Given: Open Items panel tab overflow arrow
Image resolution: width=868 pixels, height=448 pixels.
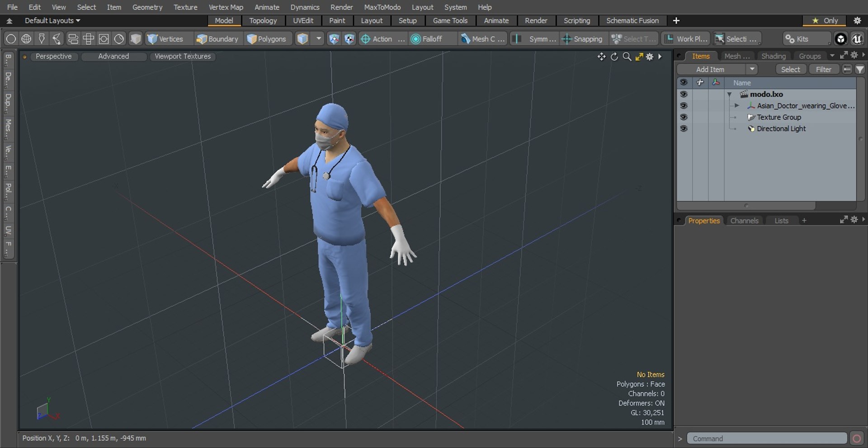Looking at the screenshot, I should point(832,56).
